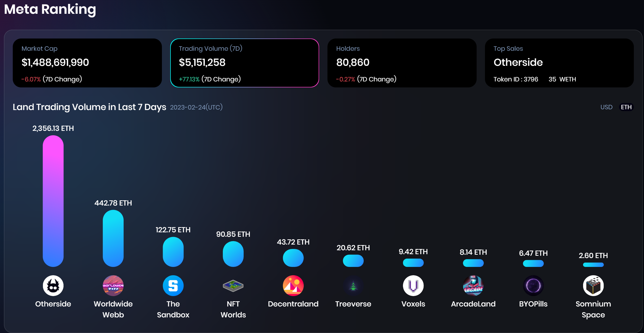Click the Otherside top sales name
The image size is (644, 333).
tap(518, 62)
